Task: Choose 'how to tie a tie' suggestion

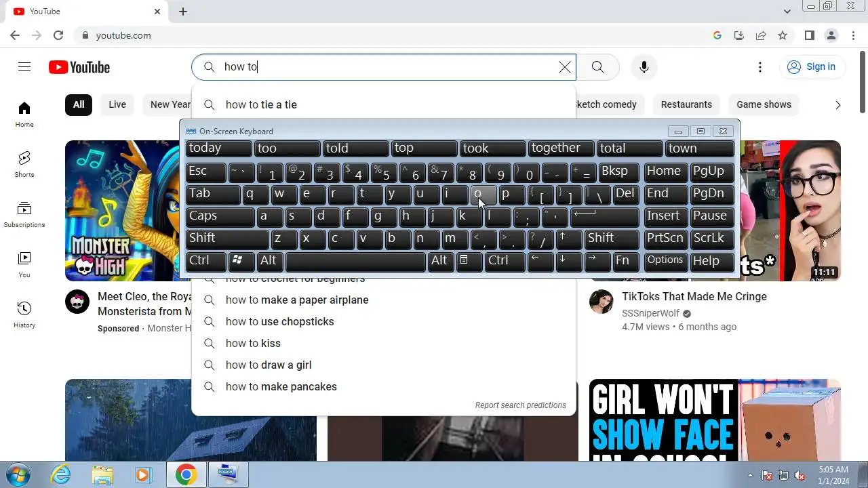Action: pyautogui.click(x=384, y=104)
